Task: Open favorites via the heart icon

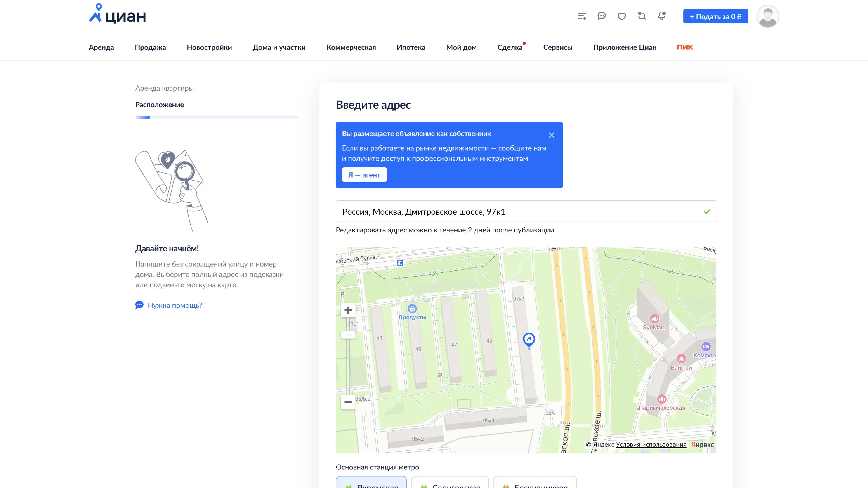Action: click(622, 16)
